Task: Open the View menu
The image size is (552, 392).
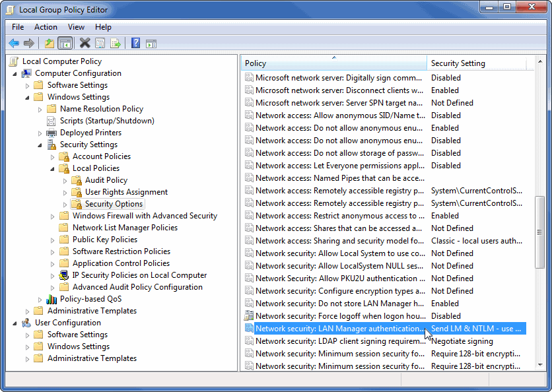Action: pyautogui.click(x=76, y=27)
